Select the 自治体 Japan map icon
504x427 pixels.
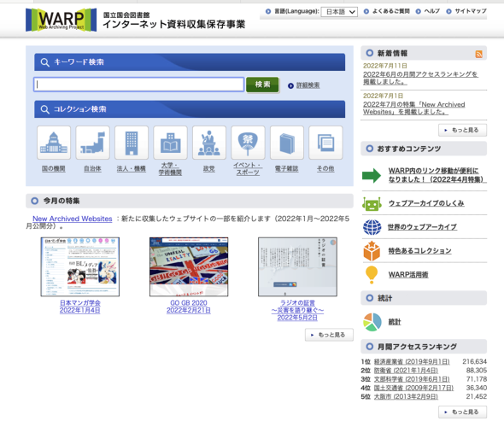[92, 143]
